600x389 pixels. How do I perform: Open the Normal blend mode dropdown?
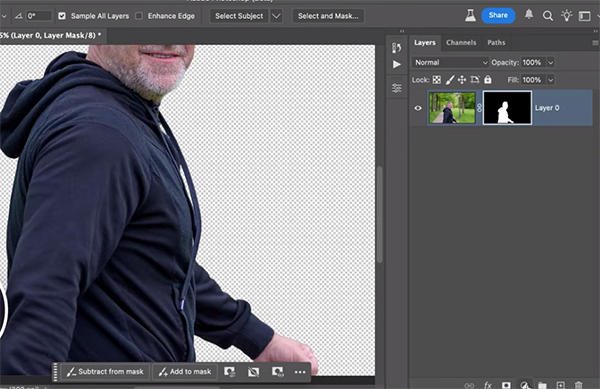(450, 62)
